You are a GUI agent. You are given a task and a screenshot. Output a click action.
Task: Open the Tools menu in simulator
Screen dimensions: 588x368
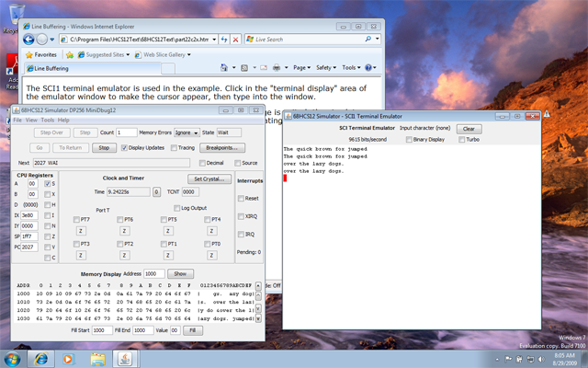(x=48, y=121)
